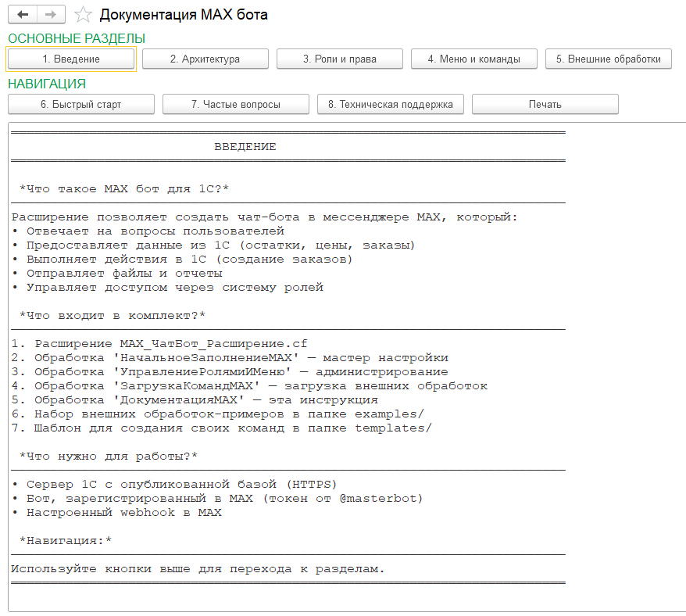Image resolution: width=686 pixels, height=616 pixels.
Task: Click heading '*Что входит в комплект?*'
Action: pyautogui.click(x=113, y=316)
